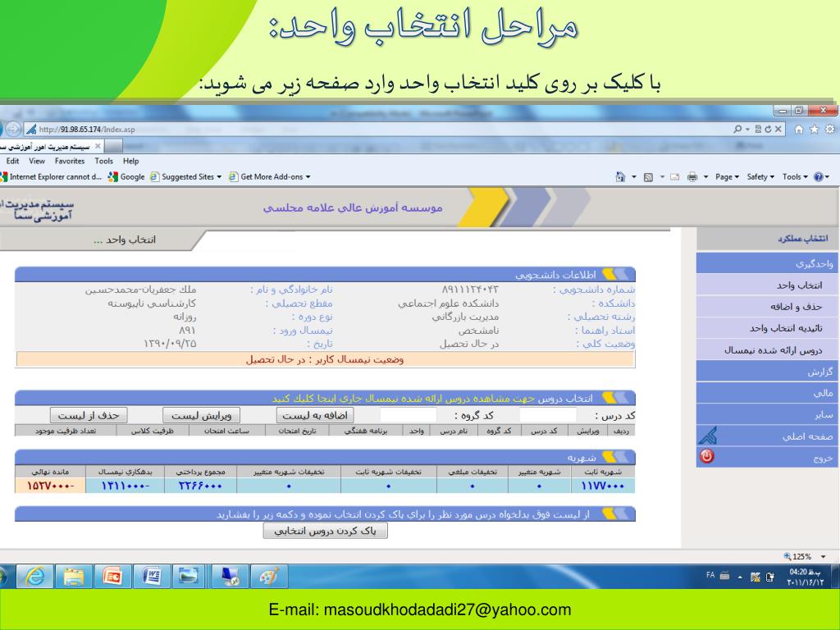Click the empty new tab button
840x630 pixels.
113,146
